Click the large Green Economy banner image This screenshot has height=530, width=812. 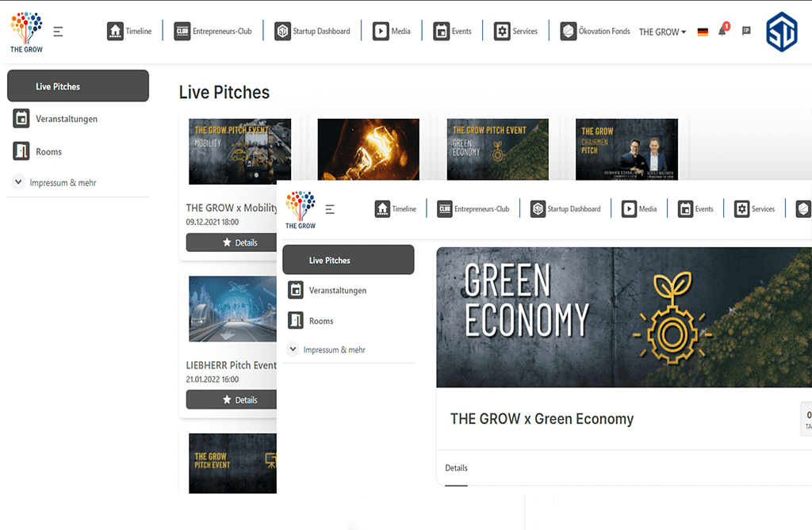tap(624, 317)
